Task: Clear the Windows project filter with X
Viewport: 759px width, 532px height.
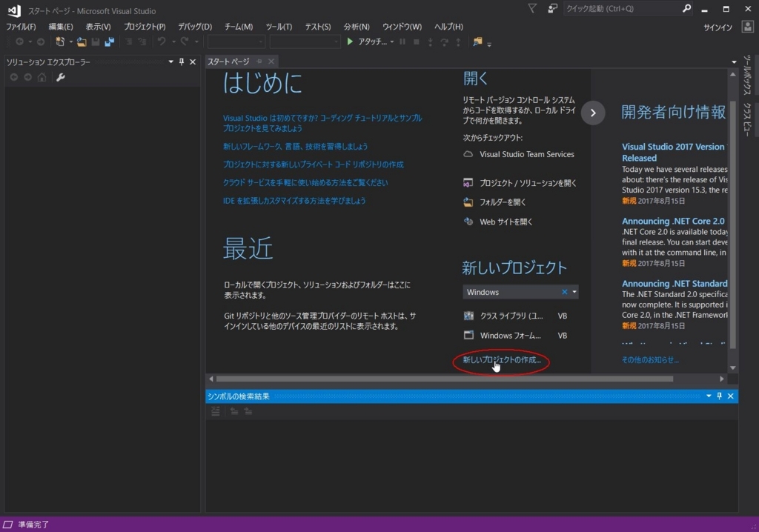Action: 564,292
